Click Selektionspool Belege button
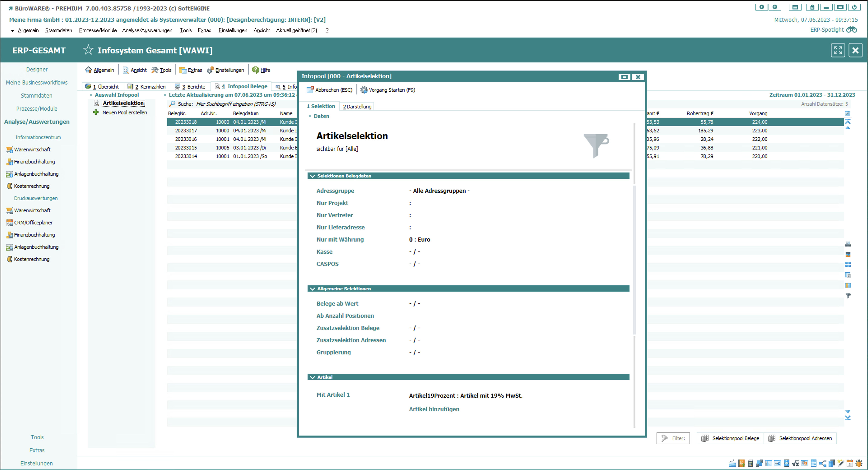 [x=730, y=438]
